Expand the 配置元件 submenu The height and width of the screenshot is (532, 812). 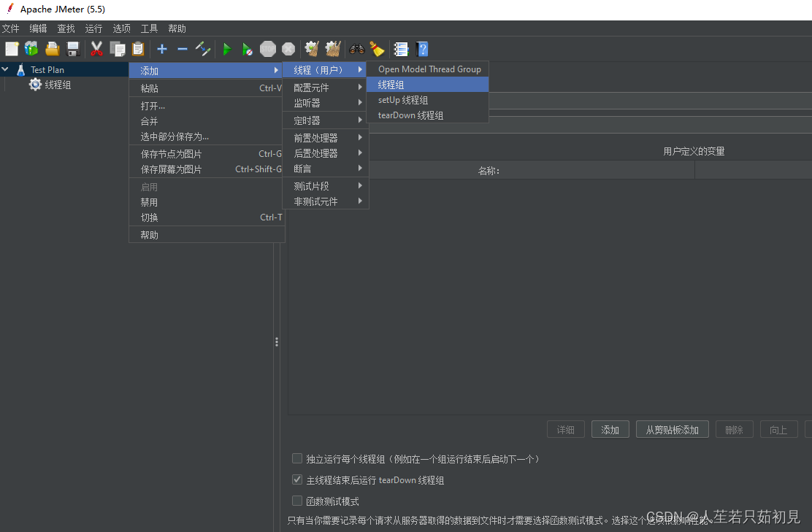coord(325,88)
